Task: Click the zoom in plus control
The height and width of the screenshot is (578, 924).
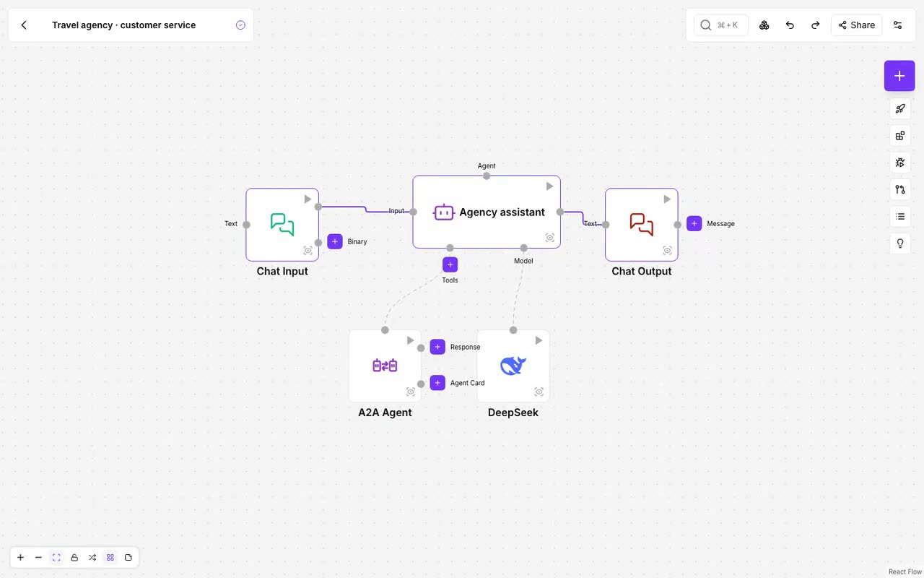Action: [20, 558]
